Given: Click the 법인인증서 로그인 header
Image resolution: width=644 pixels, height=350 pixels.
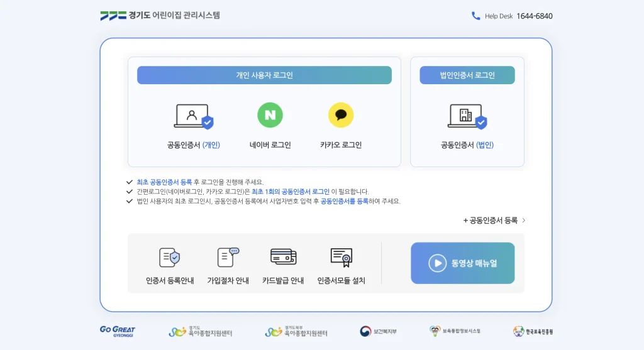Looking at the screenshot, I should pos(467,75).
